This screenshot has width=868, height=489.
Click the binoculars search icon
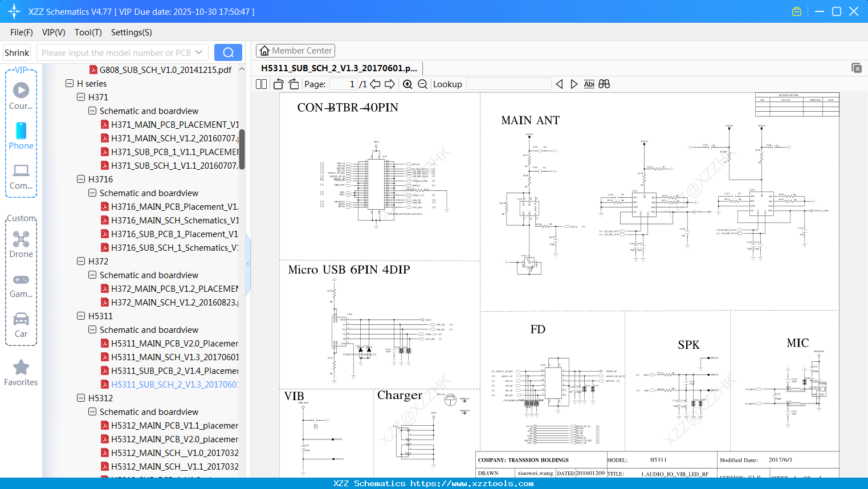pos(604,84)
